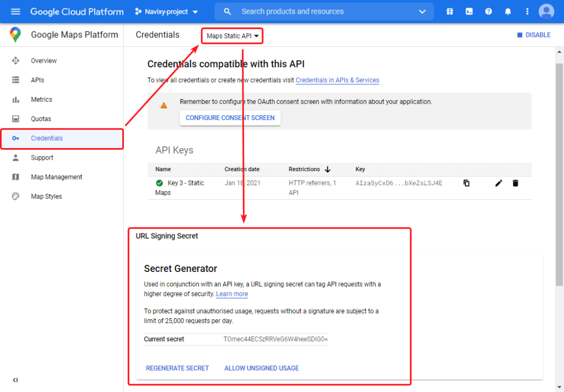Screen dimensions: 564x392
Task: Open the hamburger navigation menu
Action: [15, 12]
